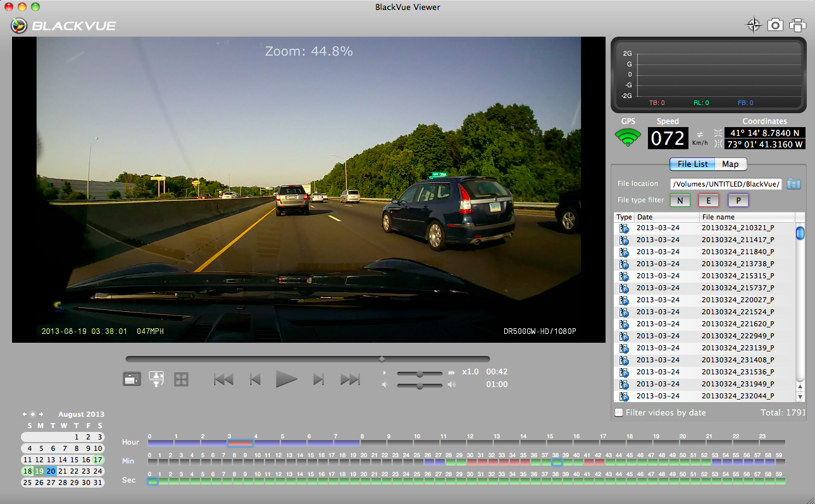Browse folder next to File location
815x504 pixels.
793,184
